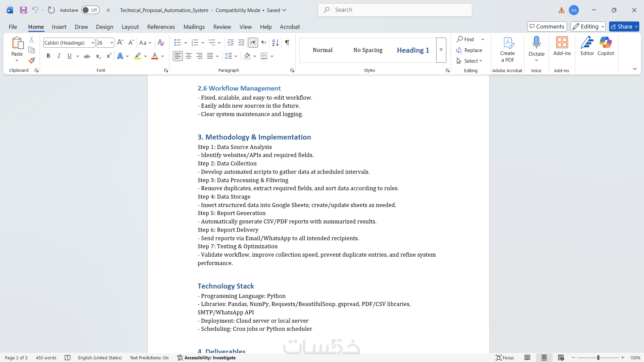Open the font size dropdown
644x362 pixels.
coord(112,43)
